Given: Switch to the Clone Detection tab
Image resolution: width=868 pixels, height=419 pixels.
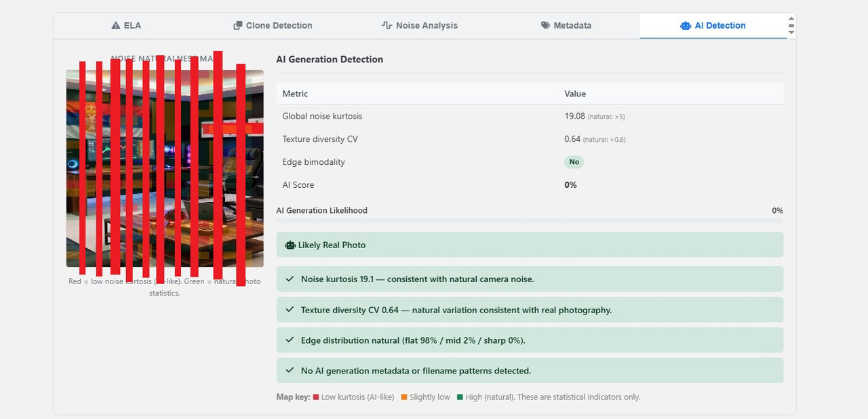Looking at the screenshot, I should (x=273, y=26).
